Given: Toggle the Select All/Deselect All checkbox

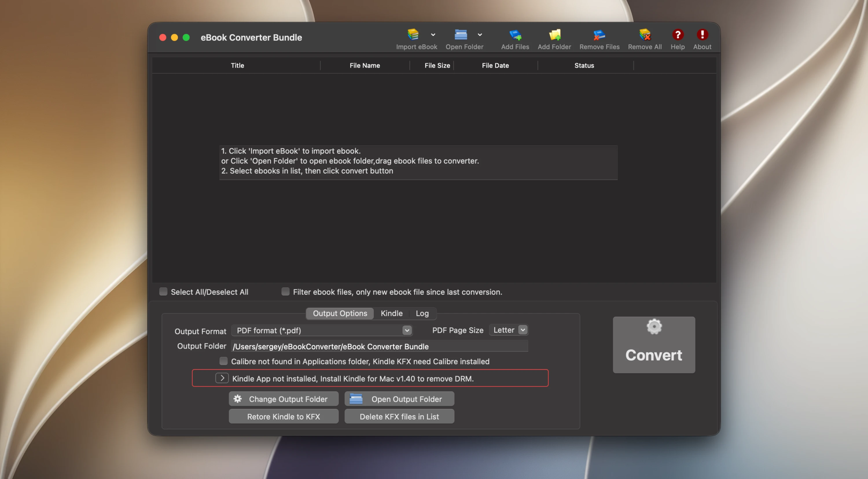Looking at the screenshot, I should 163,291.
